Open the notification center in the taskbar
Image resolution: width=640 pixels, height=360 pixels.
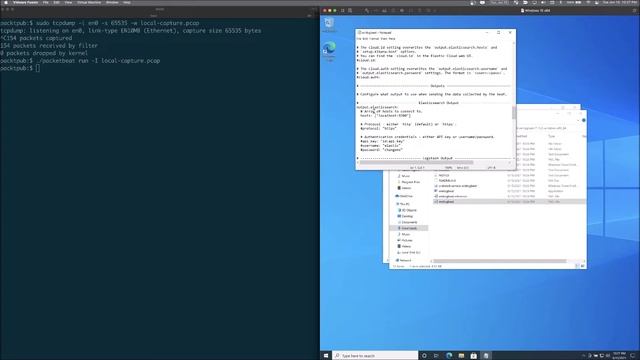[633, 356]
